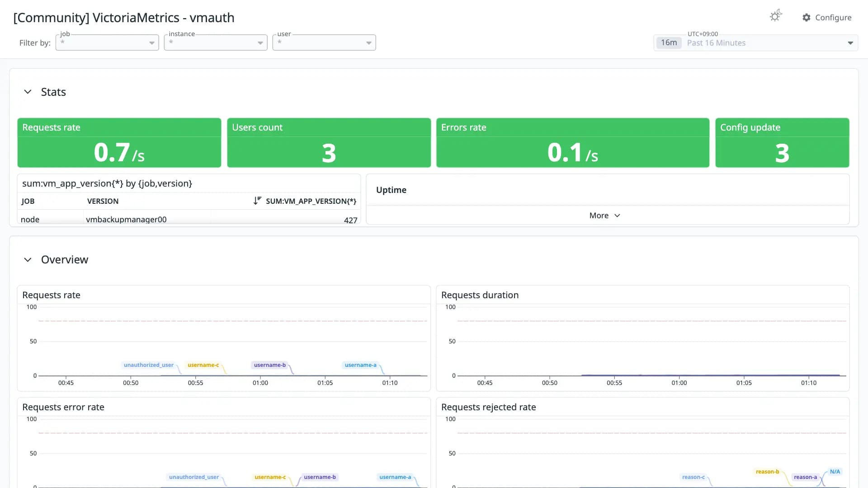Click the 01:10 tick on Requests duration graph
868x488 pixels.
(809, 383)
